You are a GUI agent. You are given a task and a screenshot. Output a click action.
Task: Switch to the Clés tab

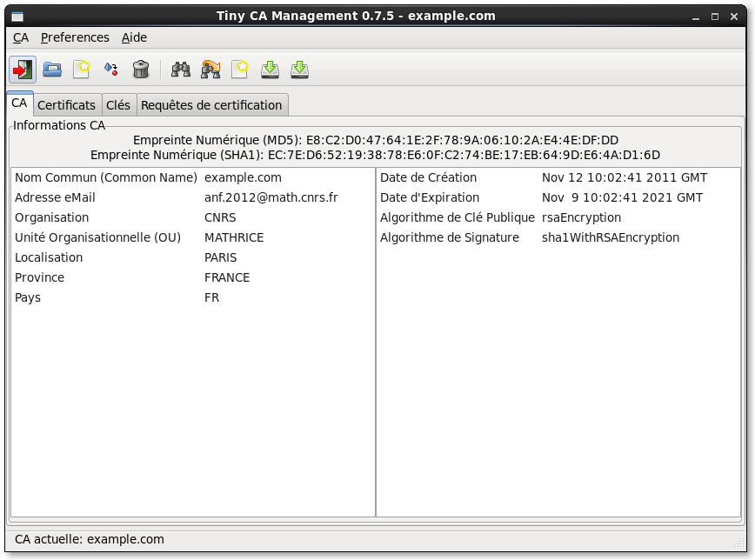point(118,105)
